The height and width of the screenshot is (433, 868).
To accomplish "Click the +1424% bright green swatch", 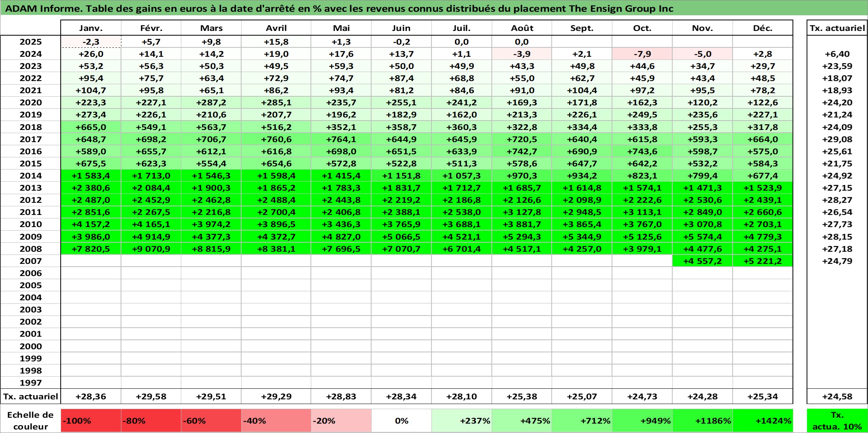I will coord(763,421).
